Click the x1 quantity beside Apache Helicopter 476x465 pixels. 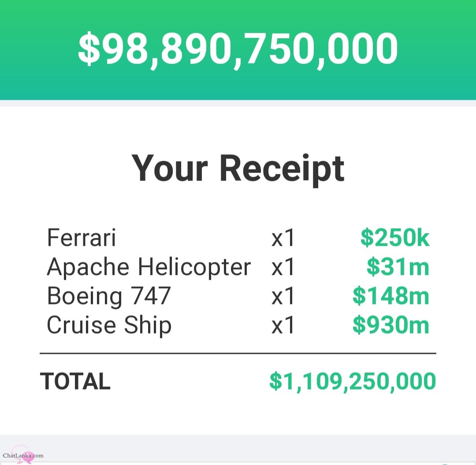(283, 267)
